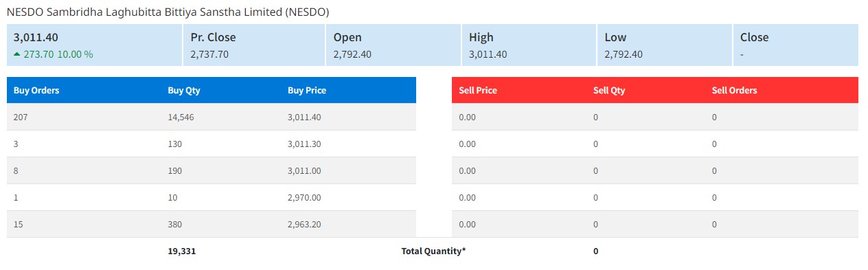Click the High price box

click(529, 45)
